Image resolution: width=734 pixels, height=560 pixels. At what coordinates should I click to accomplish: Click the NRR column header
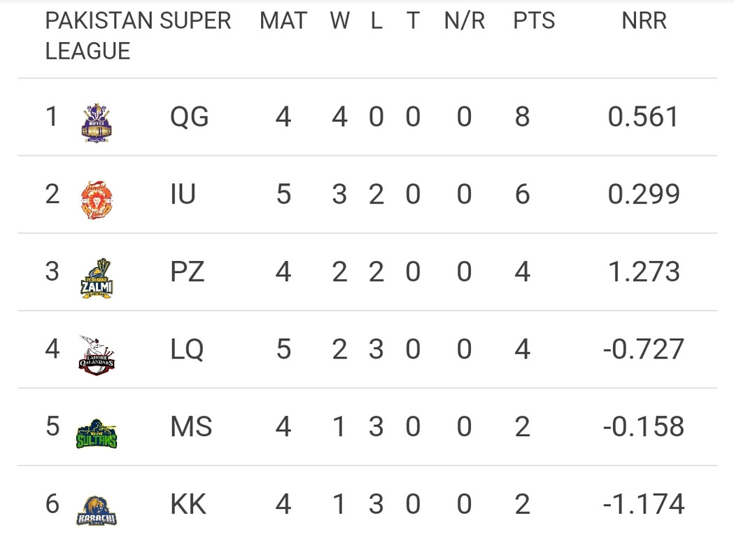[x=644, y=21]
